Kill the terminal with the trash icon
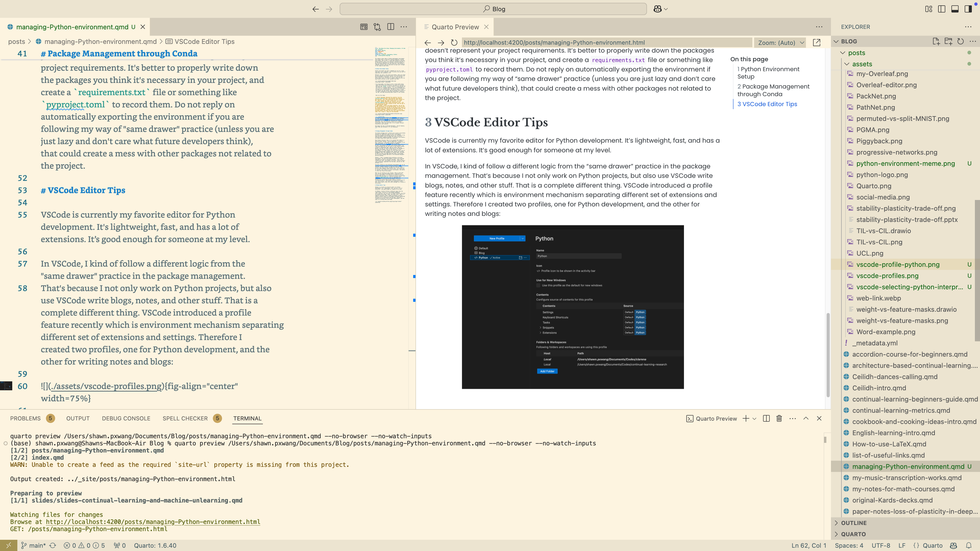This screenshot has width=980, height=551. point(779,418)
